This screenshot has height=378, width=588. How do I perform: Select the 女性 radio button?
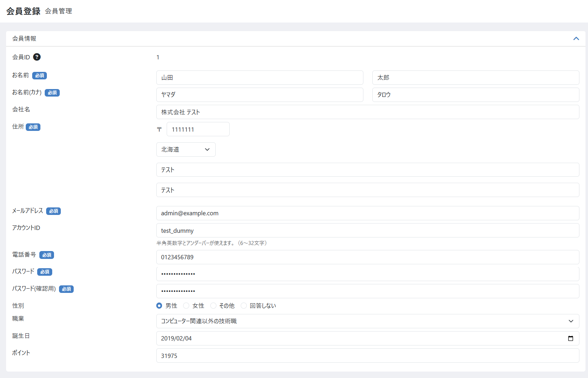(x=186, y=306)
